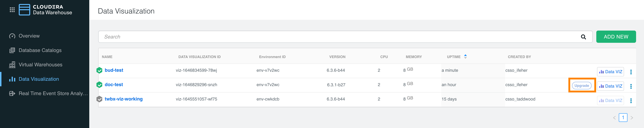Click the search magnifier icon
The image size is (644, 128).
click(583, 37)
